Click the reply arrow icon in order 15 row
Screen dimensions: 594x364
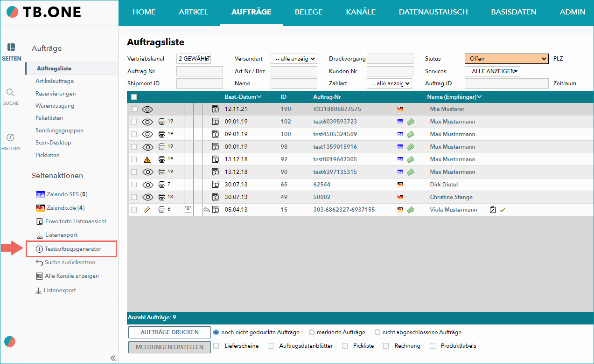coord(207,210)
